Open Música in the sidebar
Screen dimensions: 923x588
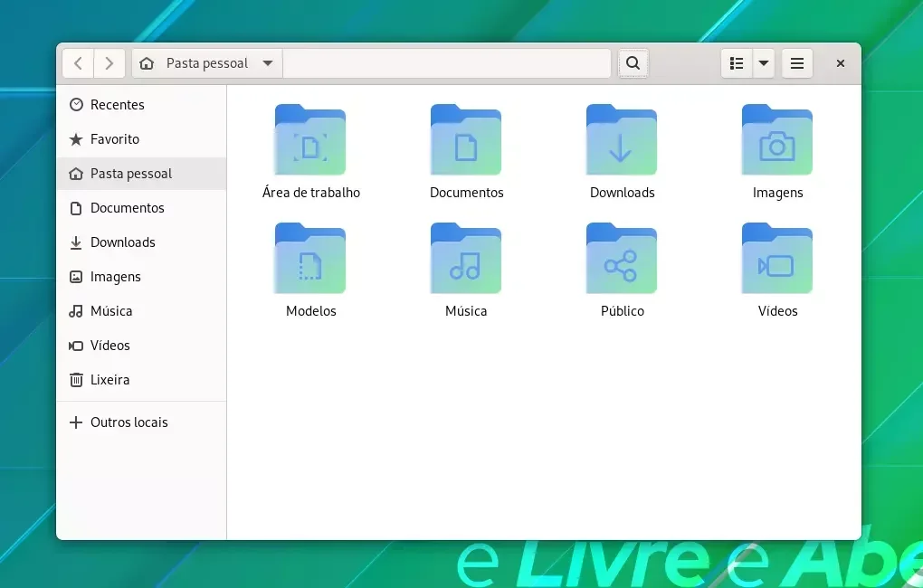141,311
